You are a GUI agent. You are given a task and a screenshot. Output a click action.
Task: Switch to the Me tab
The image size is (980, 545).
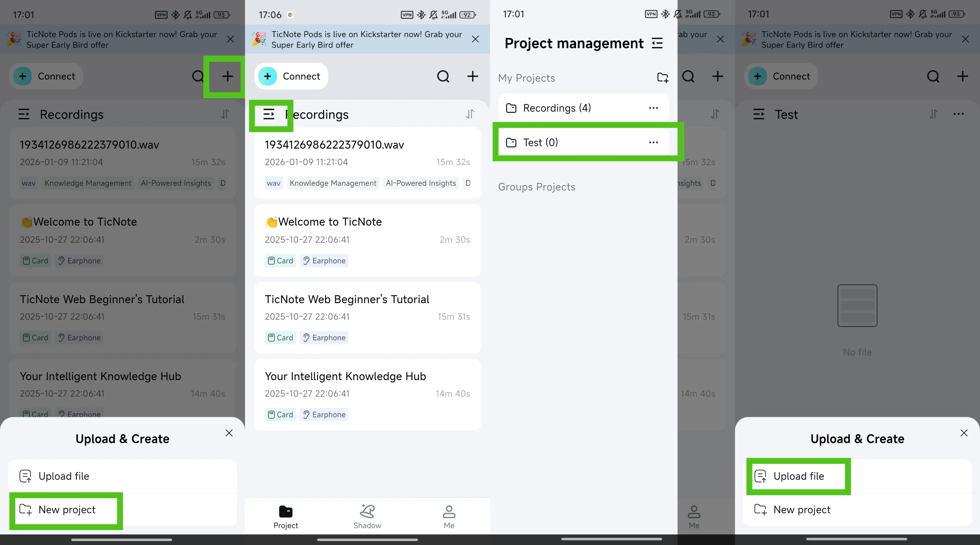click(x=449, y=516)
